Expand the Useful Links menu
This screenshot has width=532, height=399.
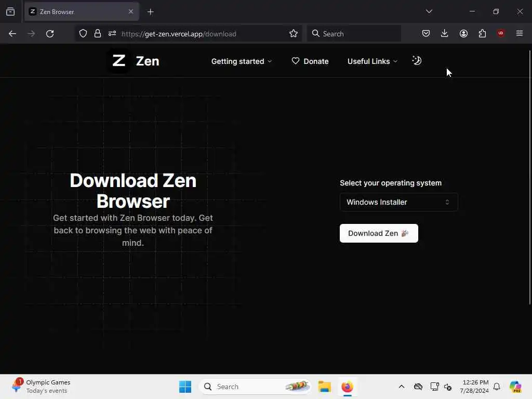[372, 61]
